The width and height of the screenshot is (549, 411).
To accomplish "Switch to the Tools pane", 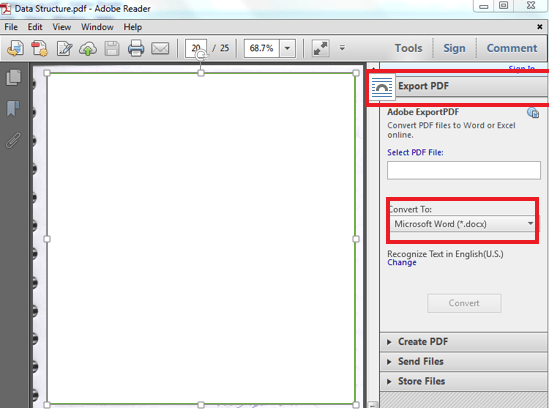I will point(408,48).
